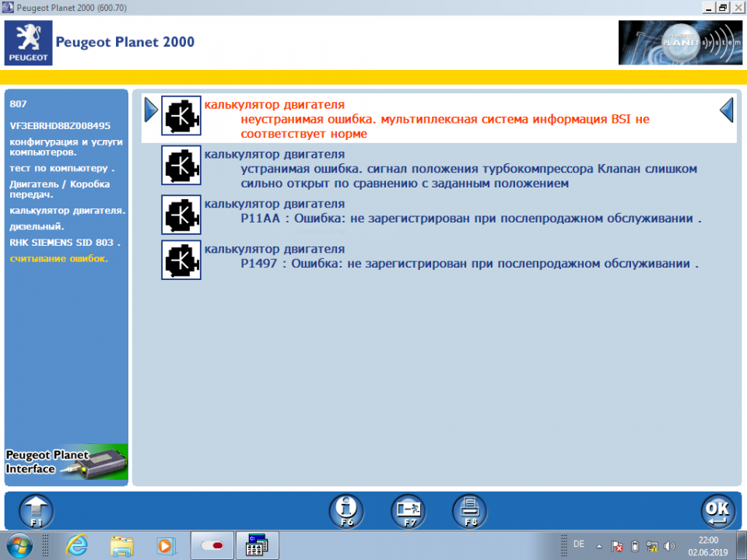Print the fault report with F8 icon
This screenshot has height=560, width=747.
(x=469, y=511)
